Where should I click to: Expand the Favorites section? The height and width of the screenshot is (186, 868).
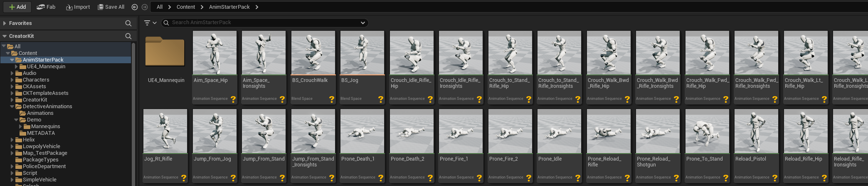click(5, 23)
